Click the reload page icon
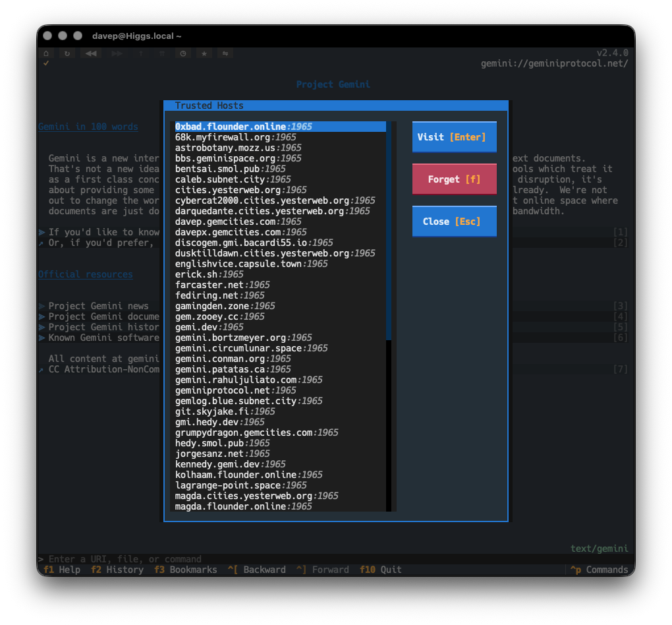Image resolution: width=672 pixels, height=625 pixels. 67,53
